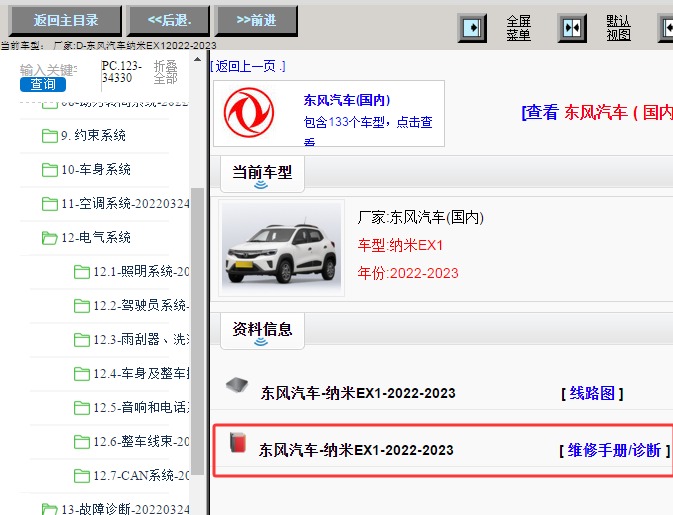673x515 pixels.
Task: Click the folder icon of 12.7-CAN系统
Action: (x=82, y=476)
